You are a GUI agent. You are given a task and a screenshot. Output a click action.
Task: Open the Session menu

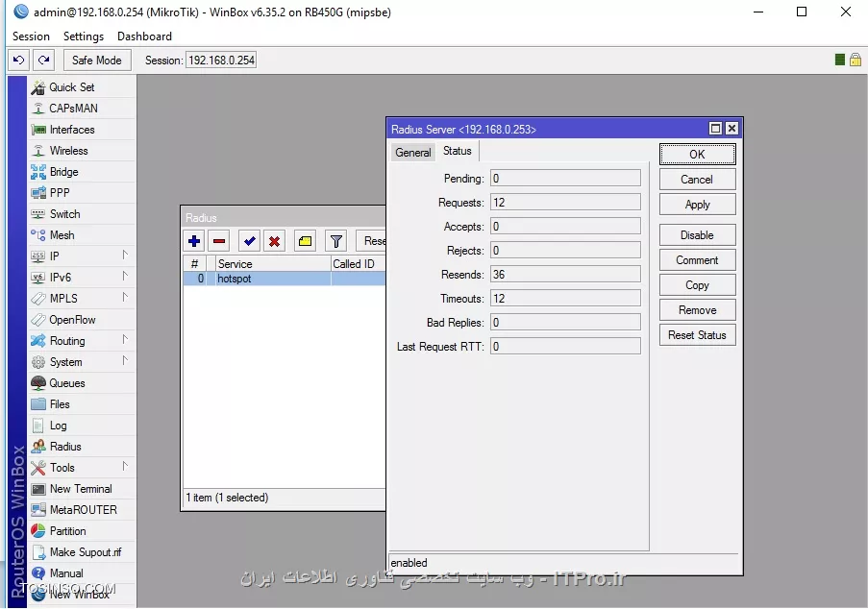31,36
